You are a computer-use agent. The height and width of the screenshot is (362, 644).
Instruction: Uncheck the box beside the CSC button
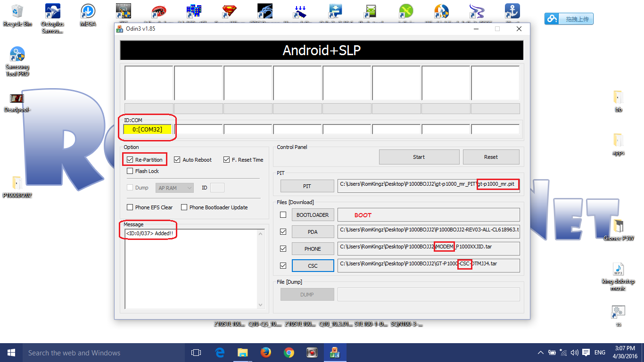283,266
